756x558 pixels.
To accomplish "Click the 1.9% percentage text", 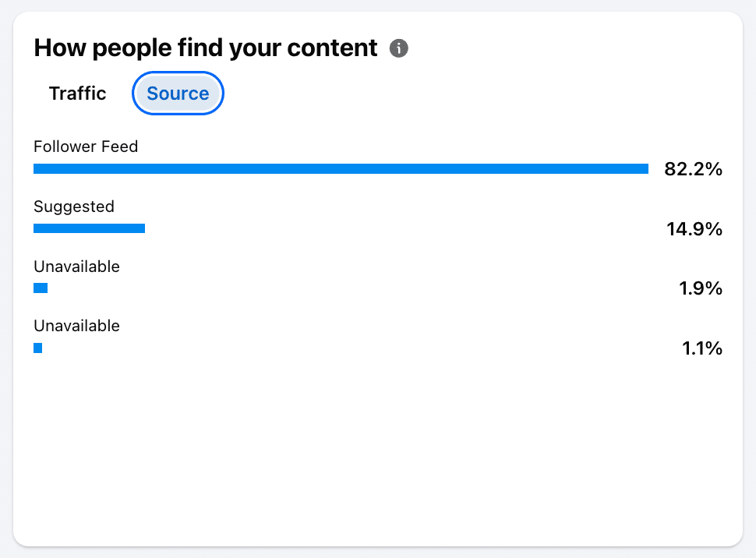I will point(701,289).
